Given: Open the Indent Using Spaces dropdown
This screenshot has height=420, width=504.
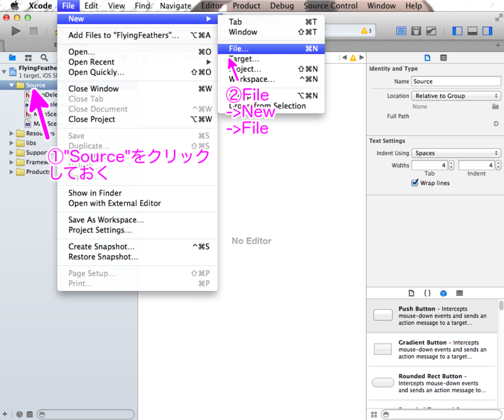Looking at the screenshot, I should pos(455,153).
